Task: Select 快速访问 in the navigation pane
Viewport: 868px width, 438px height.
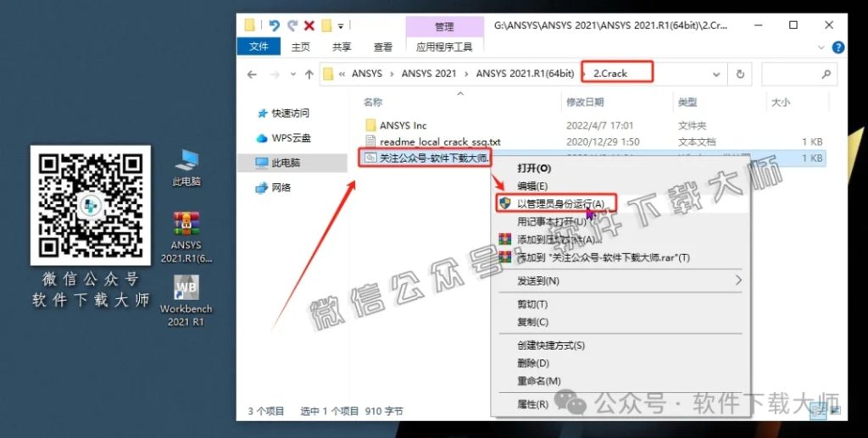Action: tap(283, 114)
